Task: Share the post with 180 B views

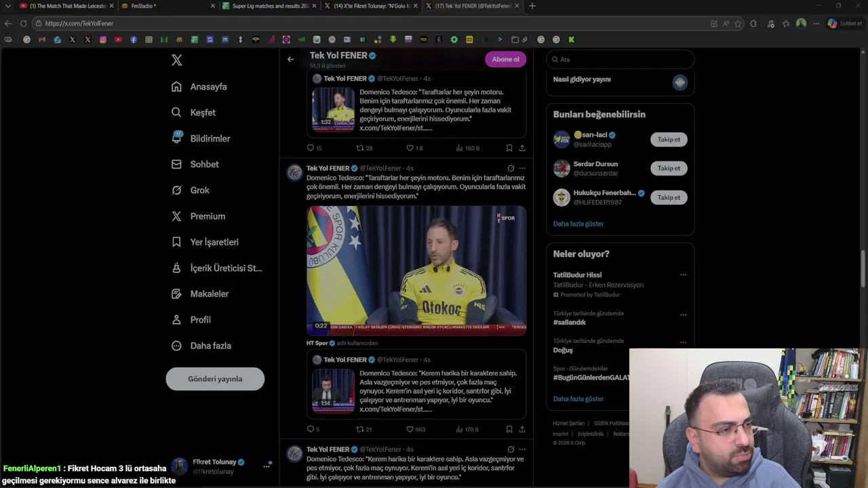Action: pyautogui.click(x=522, y=148)
